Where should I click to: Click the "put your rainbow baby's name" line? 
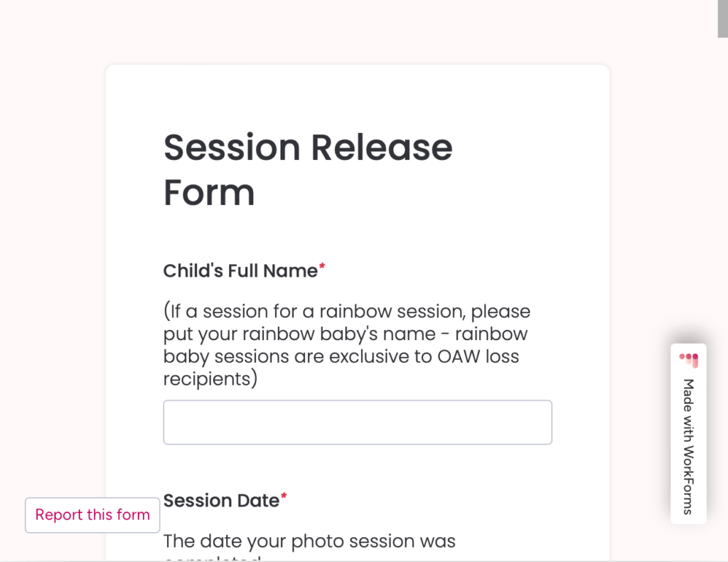(x=346, y=334)
